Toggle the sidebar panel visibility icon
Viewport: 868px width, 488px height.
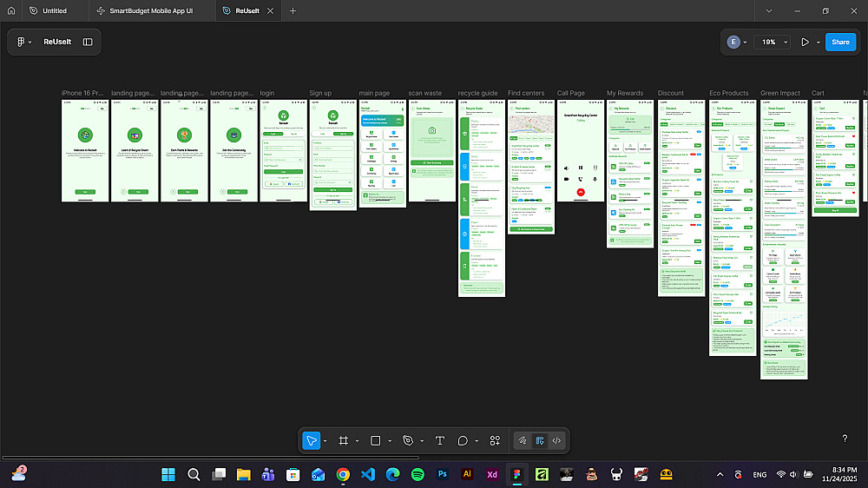click(88, 42)
